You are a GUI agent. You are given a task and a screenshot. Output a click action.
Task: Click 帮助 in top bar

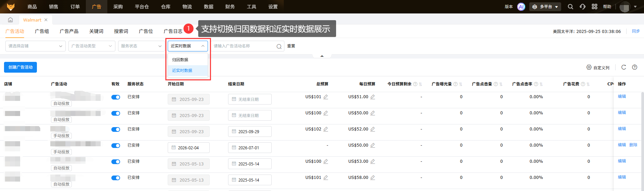[607, 7]
